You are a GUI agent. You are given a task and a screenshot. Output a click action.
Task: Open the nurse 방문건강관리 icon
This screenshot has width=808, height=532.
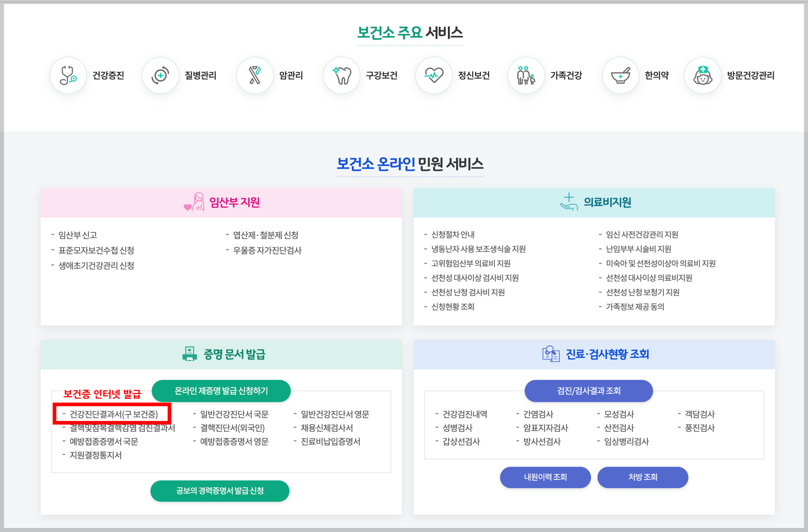tap(702, 75)
